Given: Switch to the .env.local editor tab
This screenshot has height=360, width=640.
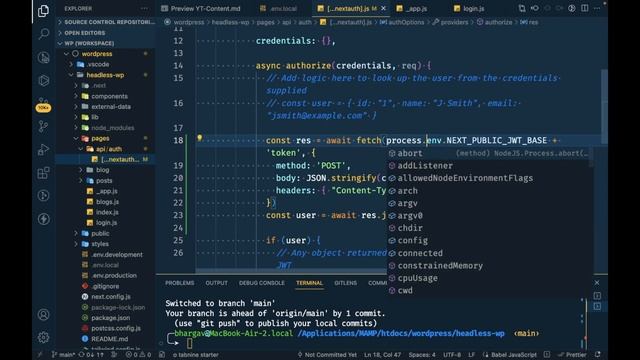Looking at the screenshot, I should [278, 8].
